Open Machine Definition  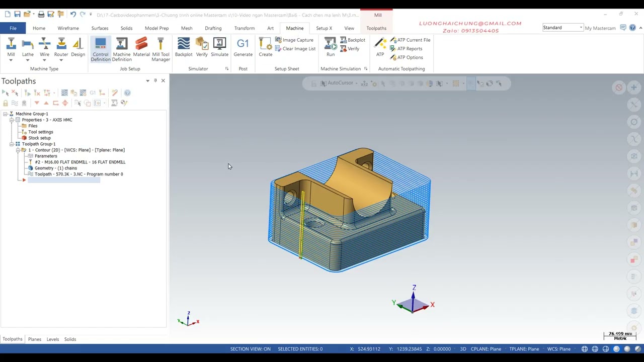pyautogui.click(x=122, y=50)
